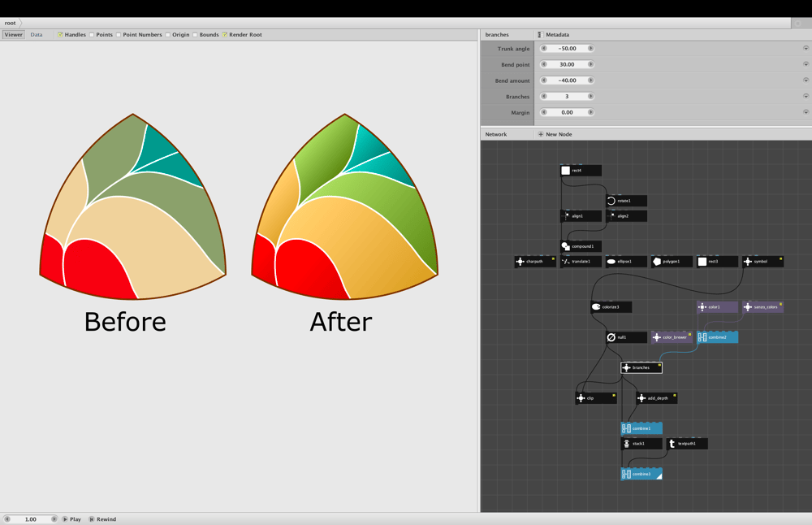Switch to the Viewer tab

point(14,35)
